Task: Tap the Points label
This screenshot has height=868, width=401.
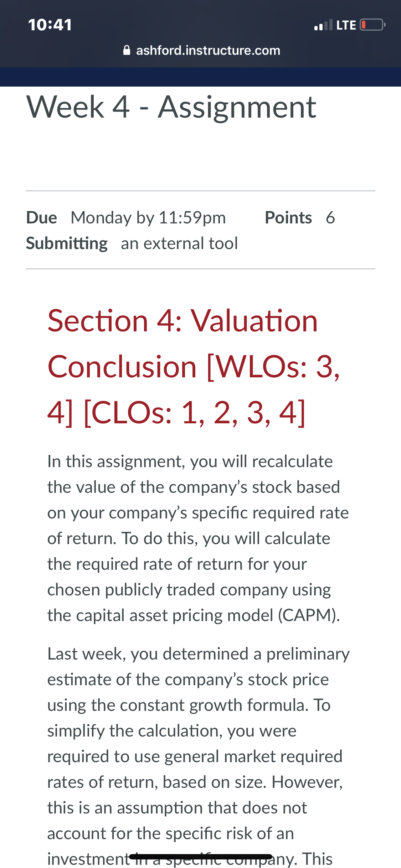Action: pyautogui.click(x=288, y=217)
